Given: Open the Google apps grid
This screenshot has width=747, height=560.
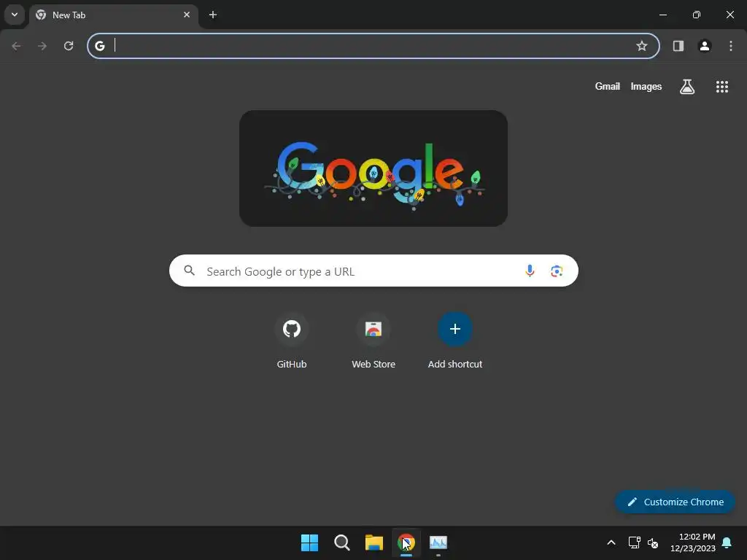Looking at the screenshot, I should pos(722,87).
